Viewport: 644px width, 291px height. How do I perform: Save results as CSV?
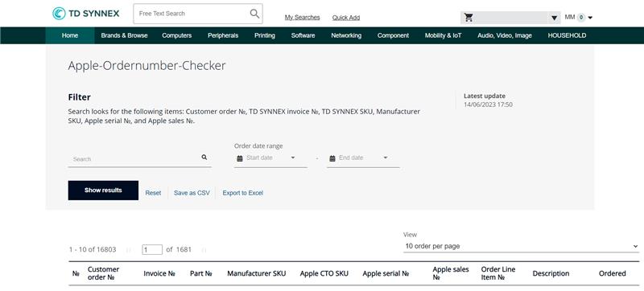tap(192, 193)
